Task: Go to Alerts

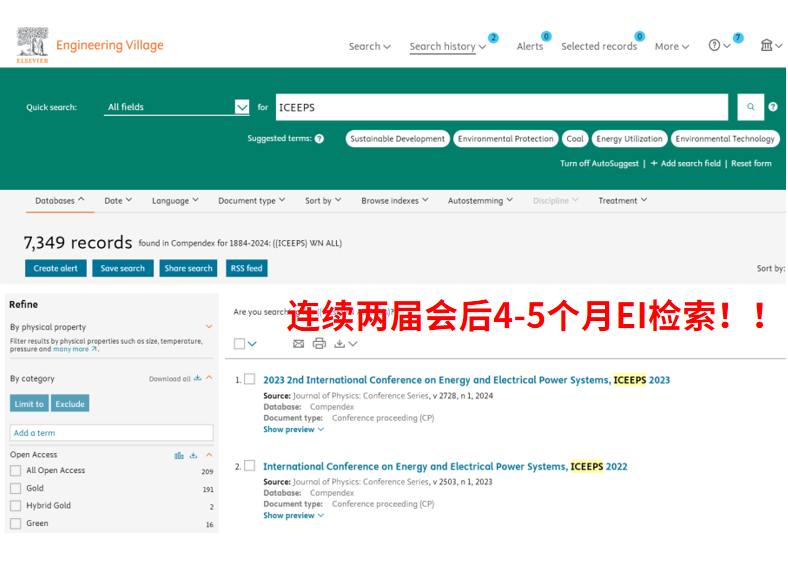Action: (530, 46)
